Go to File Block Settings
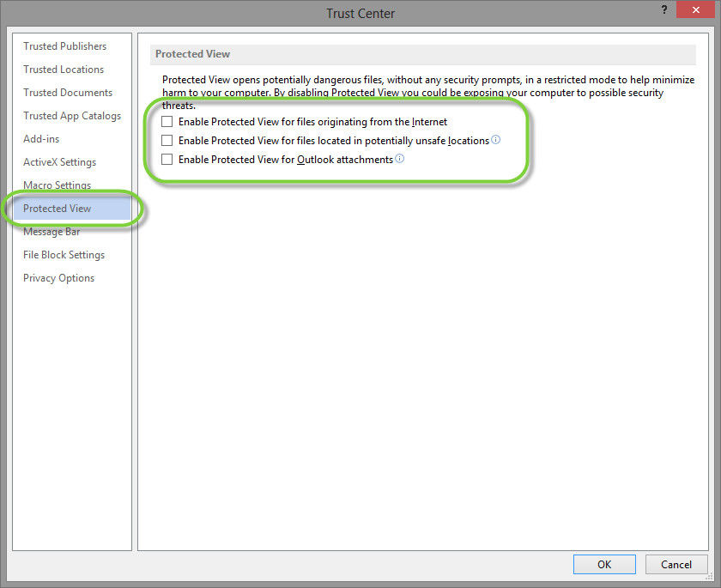 [64, 255]
